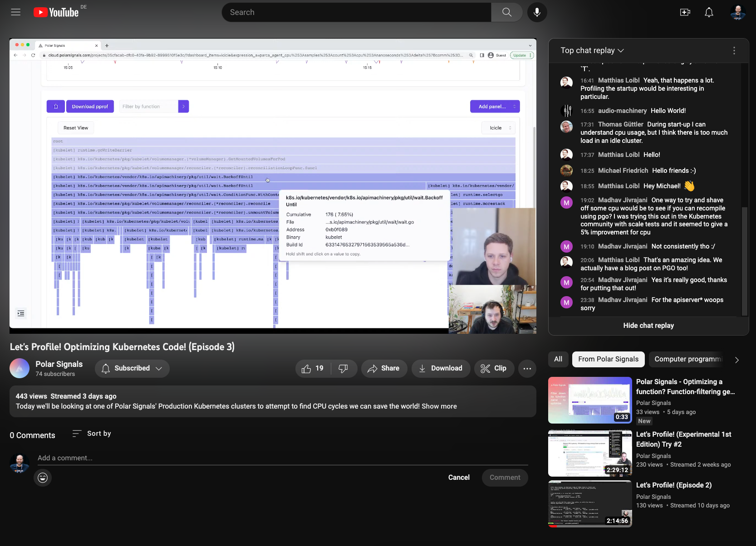Start voice search with microphone icon

(537, 12)
